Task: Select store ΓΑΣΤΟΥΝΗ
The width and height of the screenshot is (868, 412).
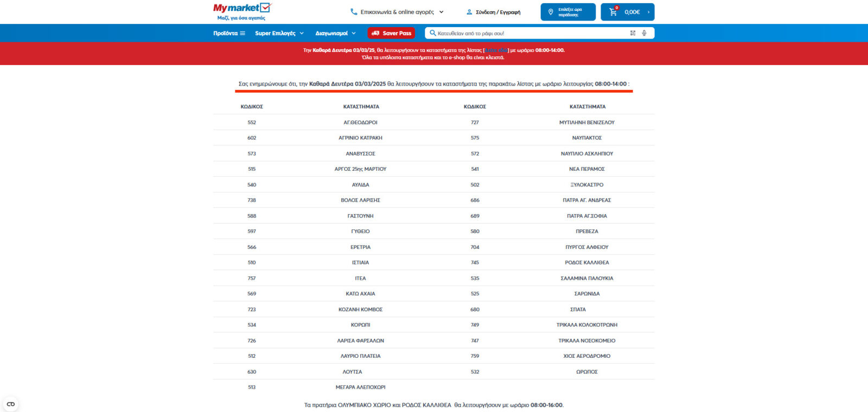Action: (360, 216)
